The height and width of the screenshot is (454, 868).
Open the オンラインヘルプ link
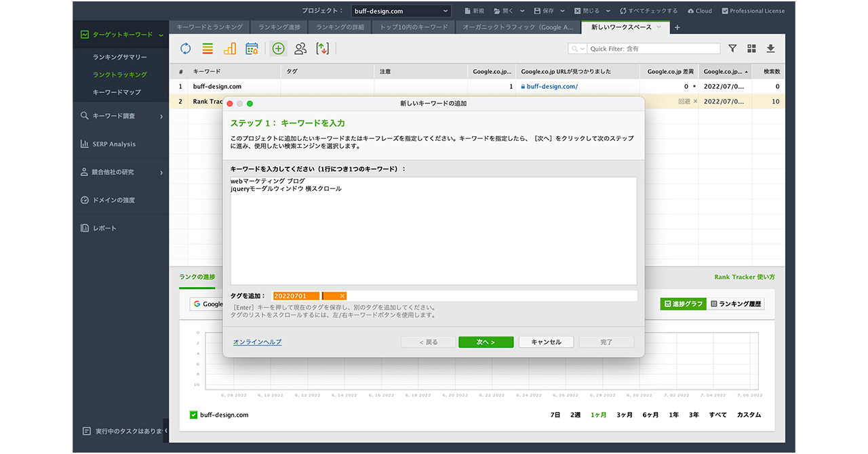[x=257, y=342]
